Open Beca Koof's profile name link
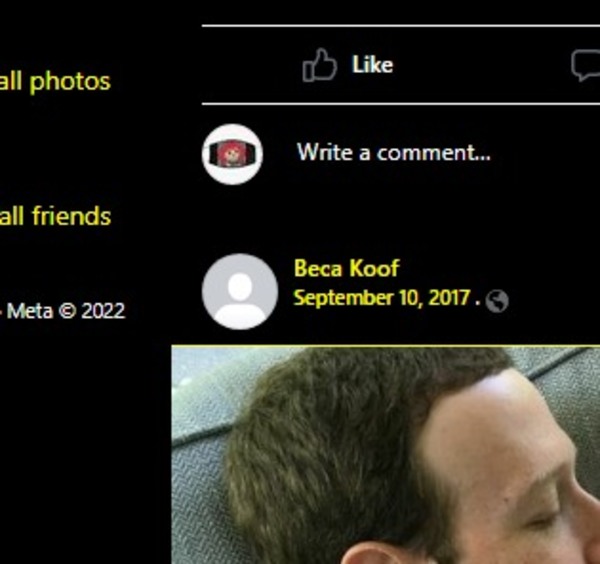Image resolution: width=600 pixels, height=564 pixels. tap(347, 268)
